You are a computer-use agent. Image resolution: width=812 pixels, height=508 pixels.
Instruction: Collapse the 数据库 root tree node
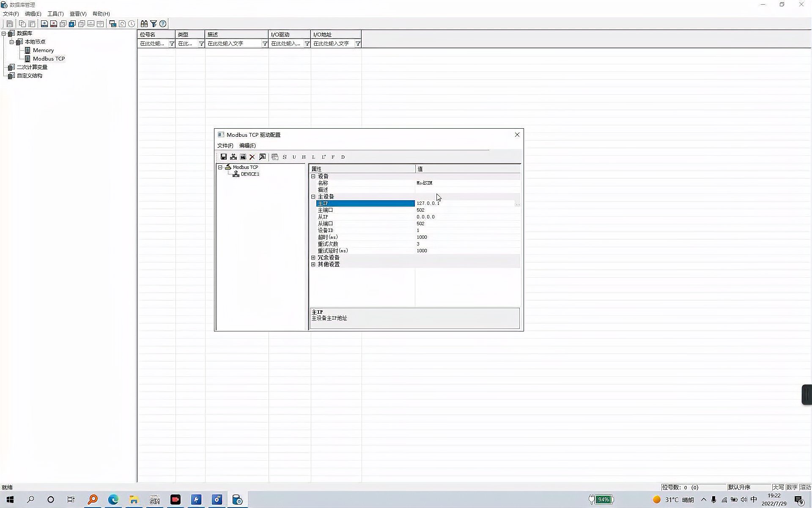click(3, 33)
